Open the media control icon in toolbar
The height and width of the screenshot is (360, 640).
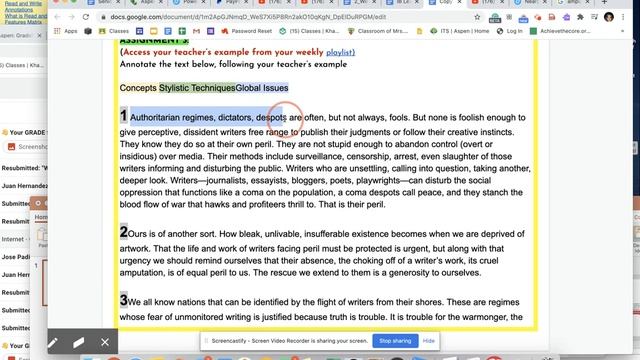[x=594, y=17]
